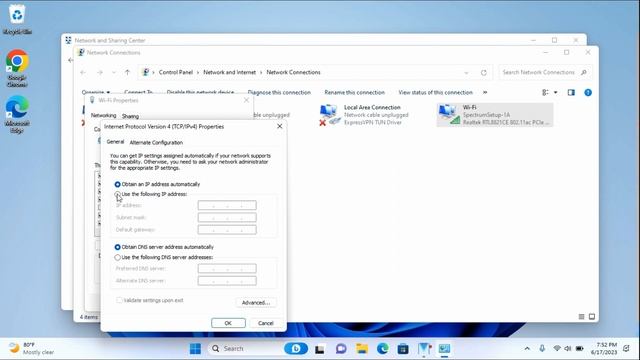Open the General tab
The height and width of the screenshot is (360, 640).
pyautogui.click(x=115, y=142)
